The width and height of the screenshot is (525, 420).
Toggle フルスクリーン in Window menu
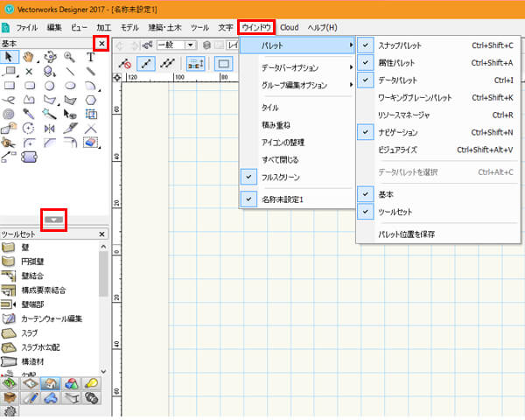click(297, 177)
